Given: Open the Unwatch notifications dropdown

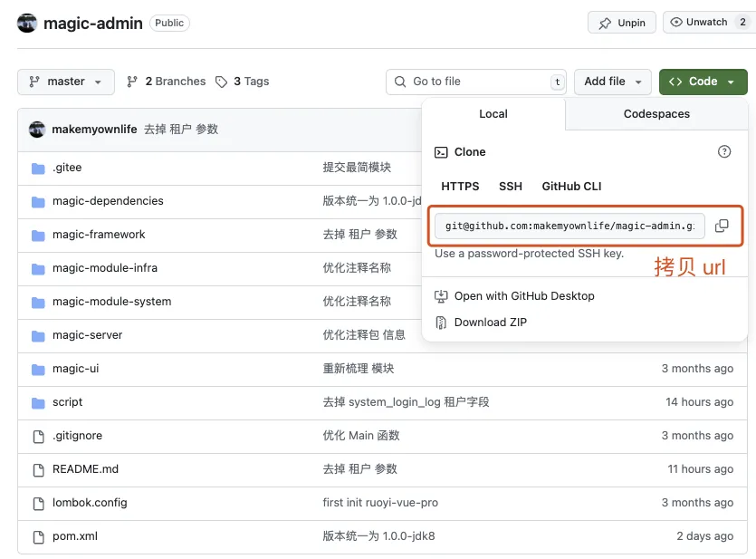Looking at the screenshot, I should [709, 23].
